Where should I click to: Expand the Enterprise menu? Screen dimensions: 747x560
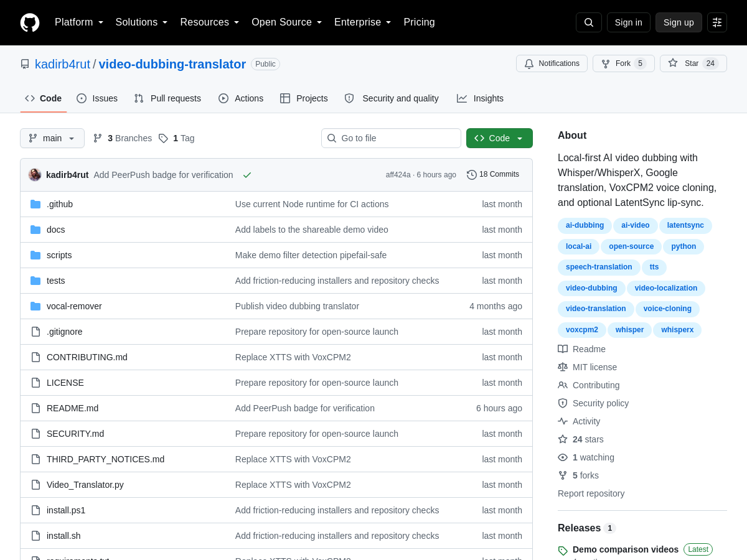click(363, 22)
